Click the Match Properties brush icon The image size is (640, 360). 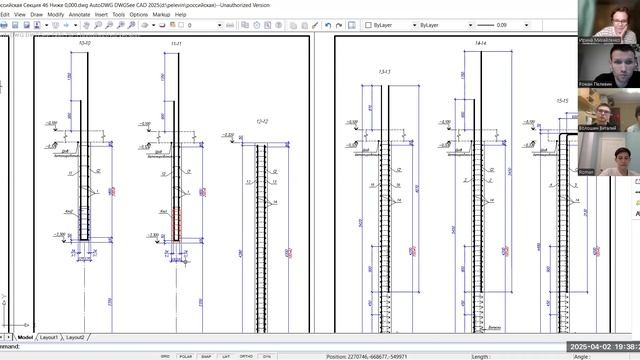[315, 25]
